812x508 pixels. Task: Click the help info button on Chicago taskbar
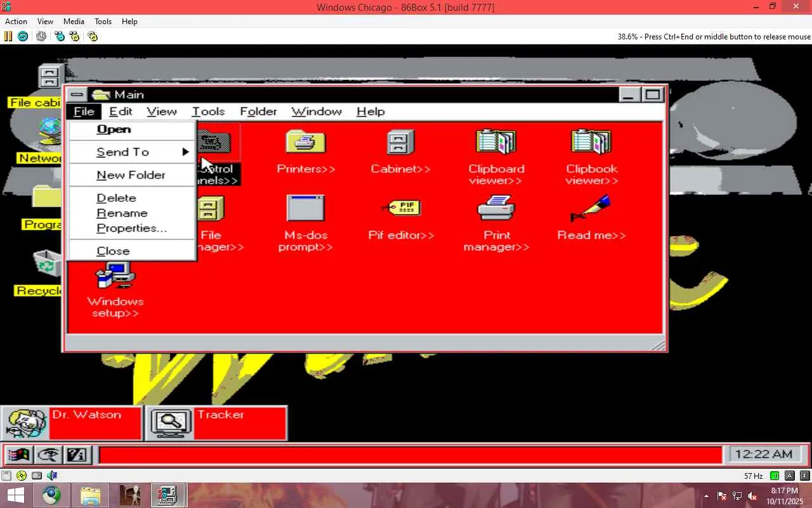(77, 455)
